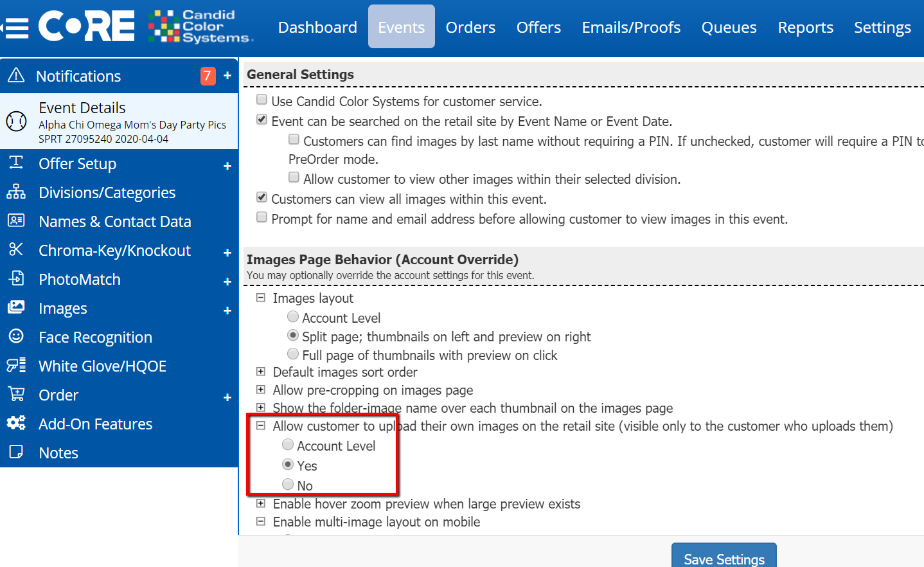The width and height of the screenshot is (924, 567).
Task: Click the Images sidebar icon
Action: (x=17, y=308)
